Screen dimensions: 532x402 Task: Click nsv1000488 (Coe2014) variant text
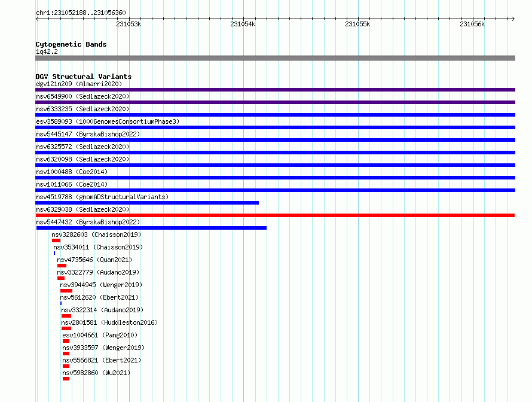tap(72, 172)
